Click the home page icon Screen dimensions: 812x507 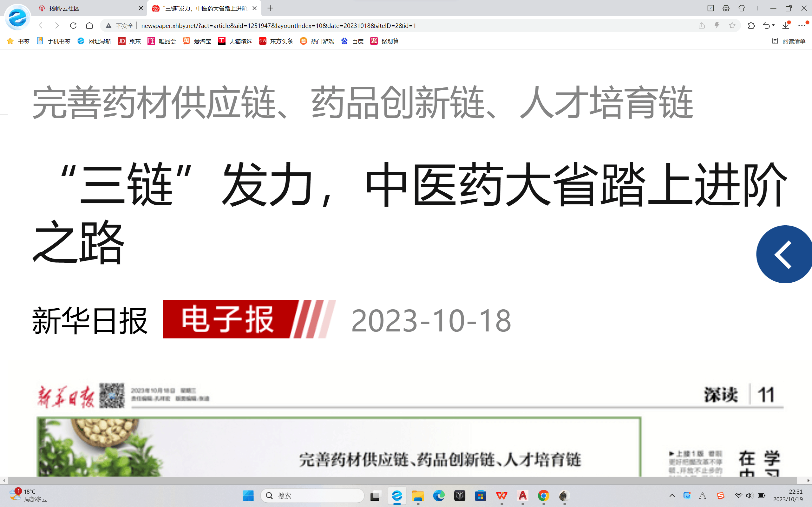[x=89, y=25]
